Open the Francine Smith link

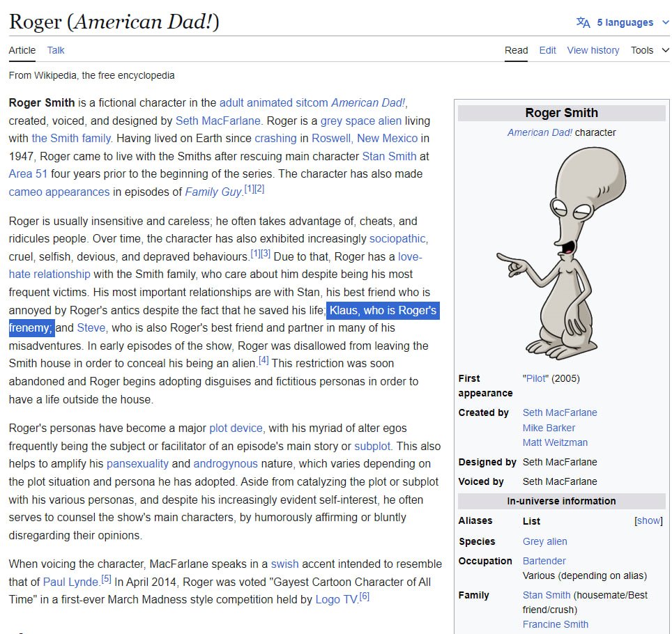pyautogui.click(x=556, y=624)
